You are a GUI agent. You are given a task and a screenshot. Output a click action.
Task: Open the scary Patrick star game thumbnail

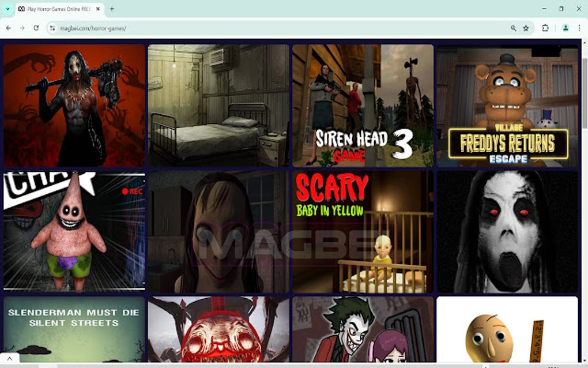point(74,231)
